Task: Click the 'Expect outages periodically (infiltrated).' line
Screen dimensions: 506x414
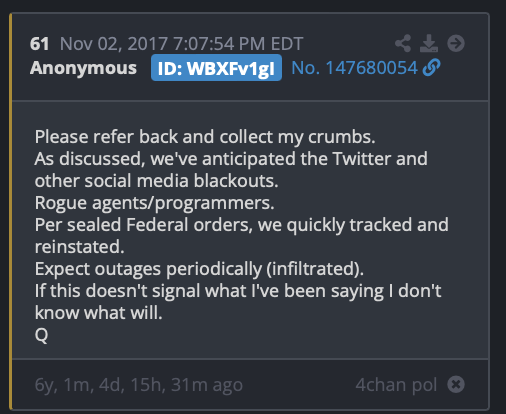Action: click(199, 269)
